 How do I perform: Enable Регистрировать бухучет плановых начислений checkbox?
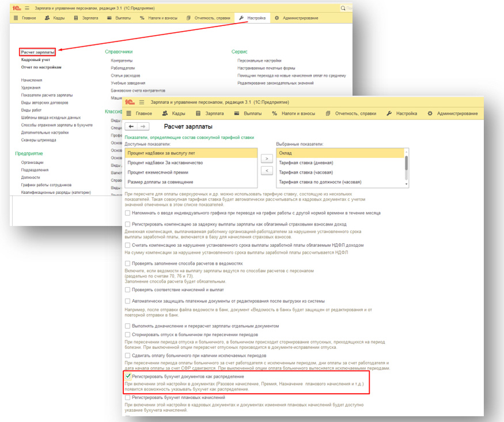tap(128, 398)
